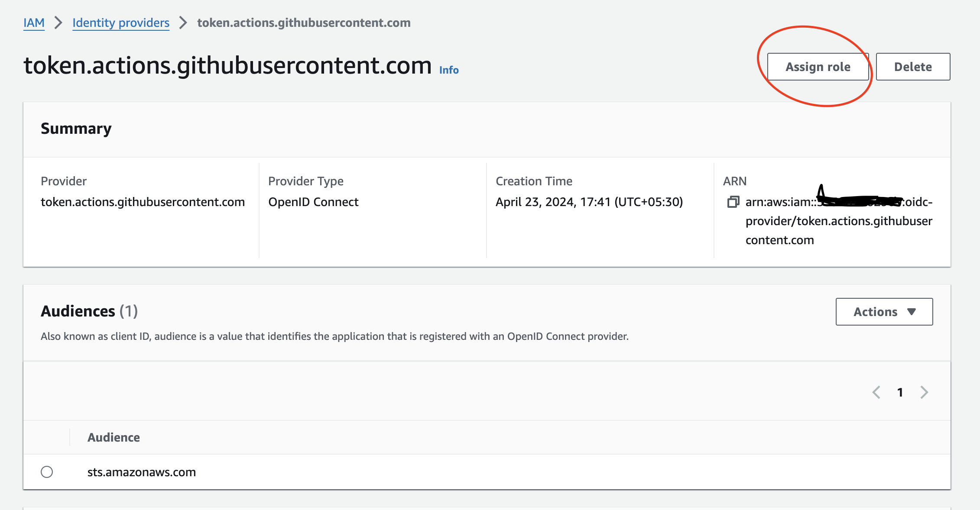Select page 1 in the audiences pagination
The width and height of the screenshot is (980, 510).
(x=900, y=392)
